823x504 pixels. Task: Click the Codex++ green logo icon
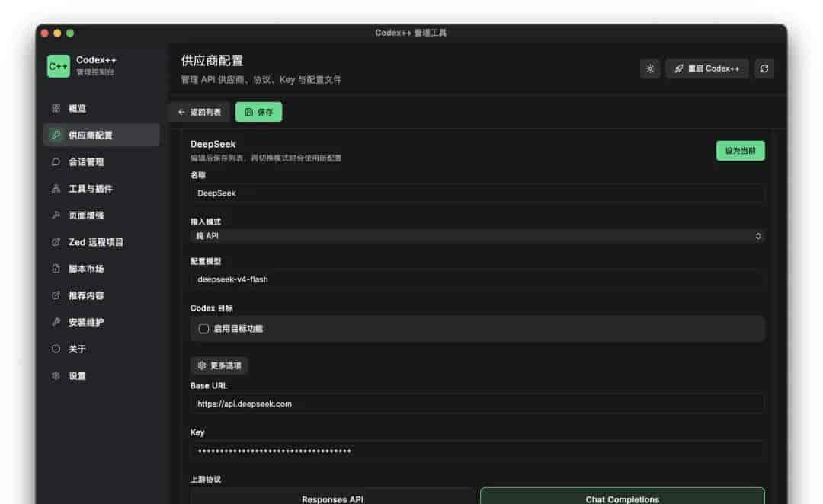point(58,66)
